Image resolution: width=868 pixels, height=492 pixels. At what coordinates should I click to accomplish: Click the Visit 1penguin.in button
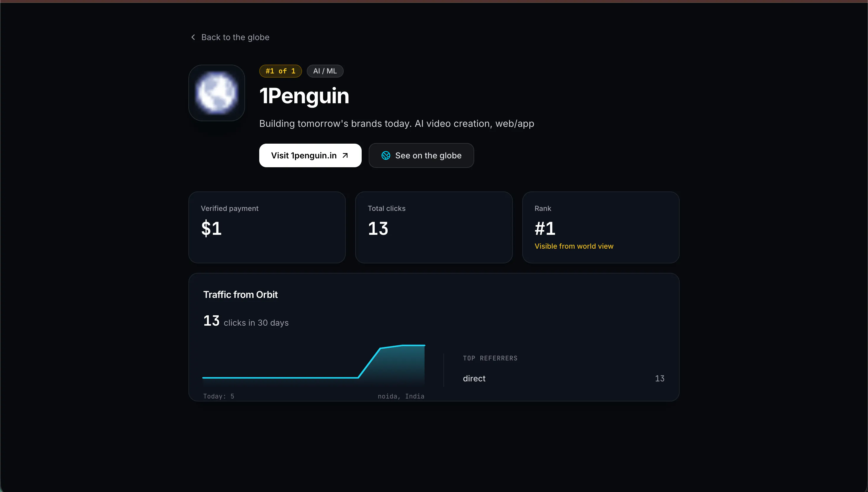pos(310,155)
